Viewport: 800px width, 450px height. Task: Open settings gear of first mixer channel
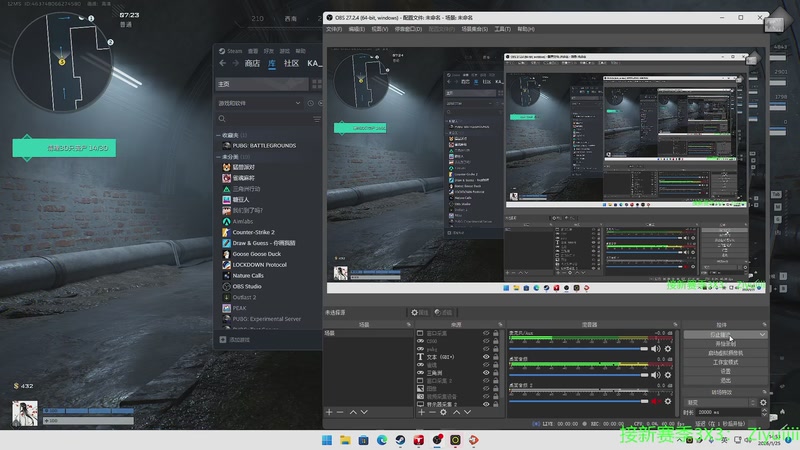(668, 349)
